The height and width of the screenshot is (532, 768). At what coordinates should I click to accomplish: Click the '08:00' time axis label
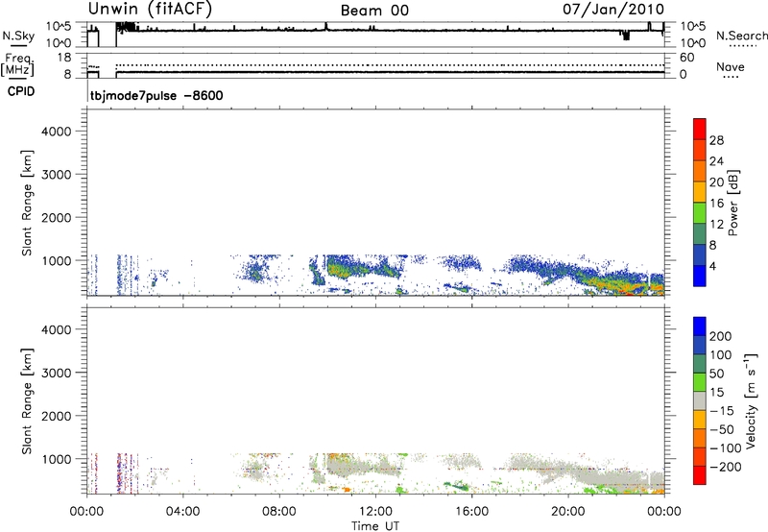tap(278, 512)
